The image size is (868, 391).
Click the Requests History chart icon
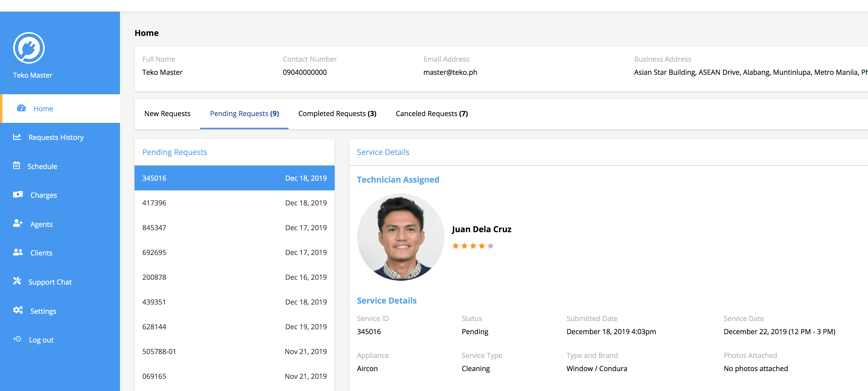coord(17,137)
